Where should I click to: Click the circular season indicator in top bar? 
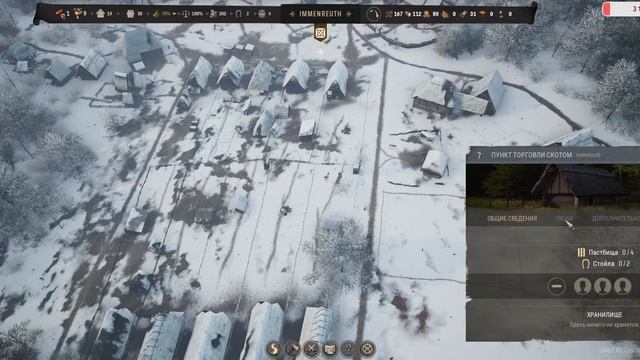[x=373, y=14]
